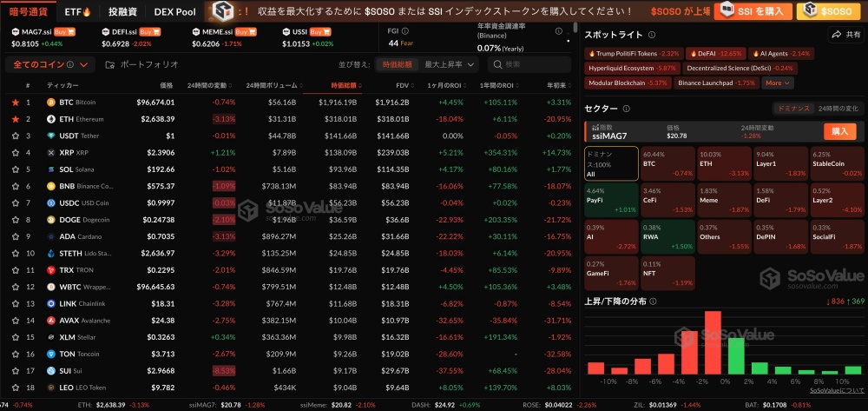Click the WBTC coin icon

[x=51, y=287]
